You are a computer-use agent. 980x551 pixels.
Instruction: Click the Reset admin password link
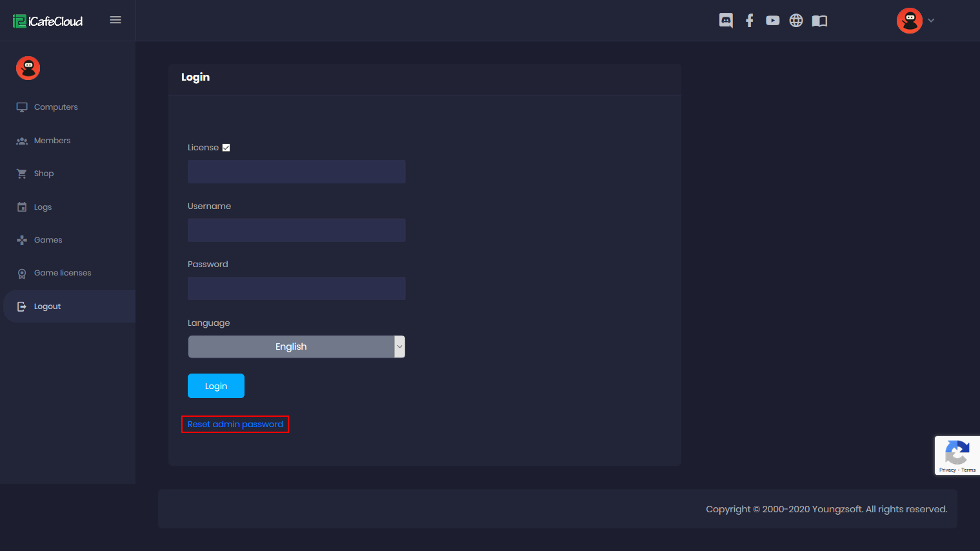(235, 425)
